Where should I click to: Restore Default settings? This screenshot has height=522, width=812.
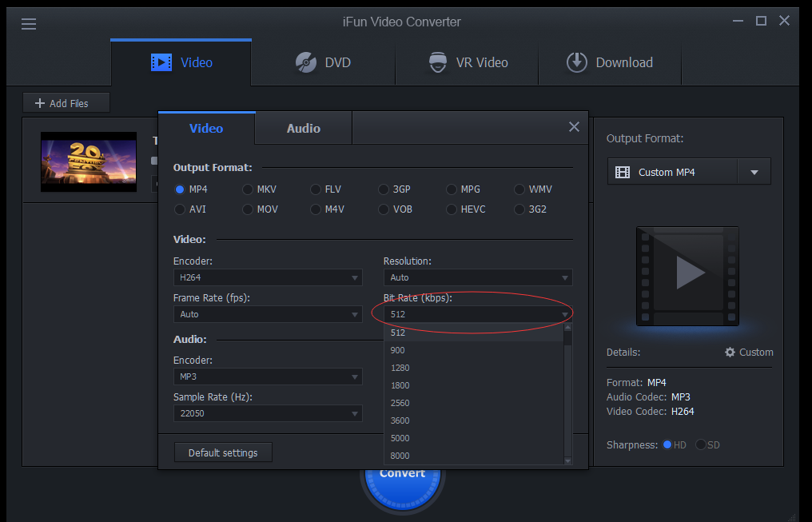point(223,452)
